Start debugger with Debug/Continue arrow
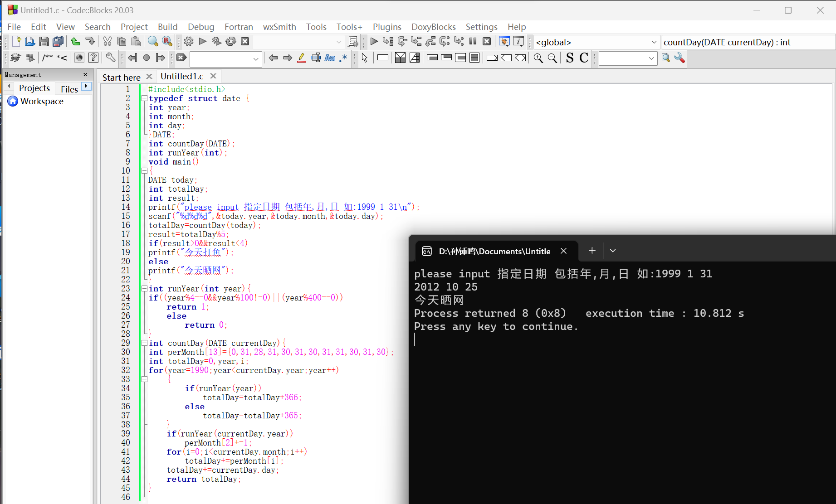 tap(374, 42)
